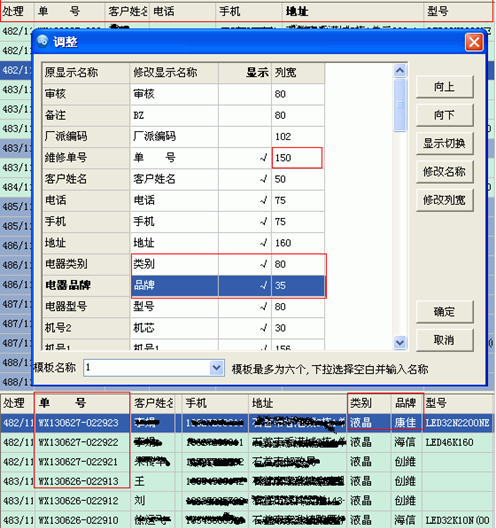Click model LED46K160 cell
The width and height of the screenshot is (496, 528).
pyautogui.click(x=458, y=442)
